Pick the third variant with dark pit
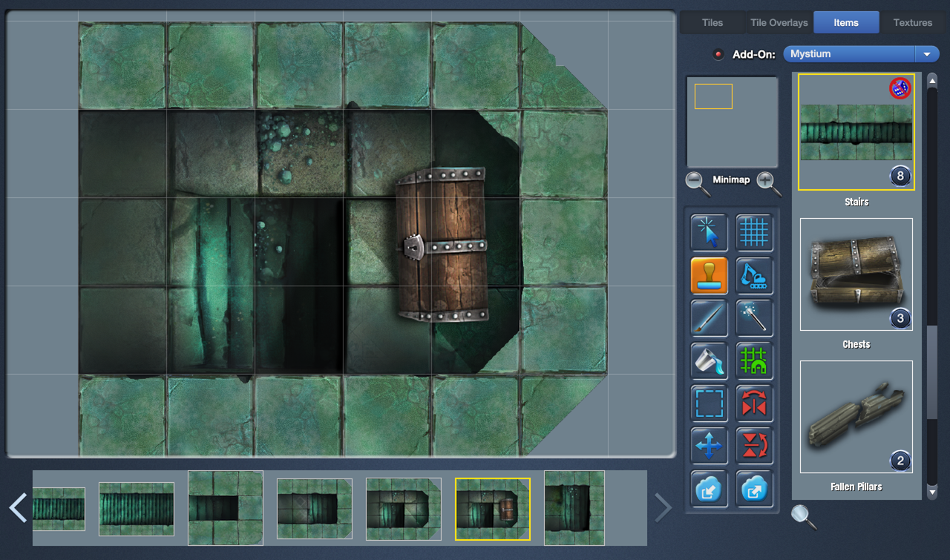Viewport: 950px width, 560px height. tap(226, 508)
